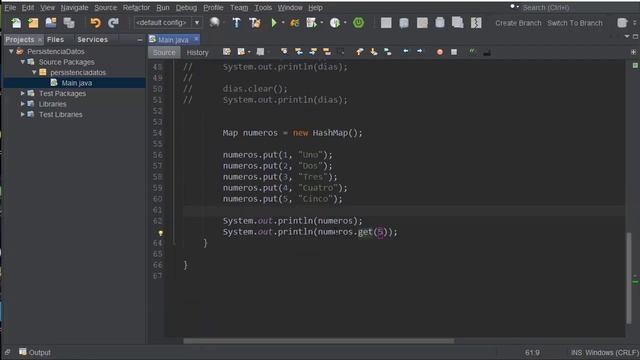Click the Shift Line Right arrow icon
The image size is (640, 360).
click(420, 51)
